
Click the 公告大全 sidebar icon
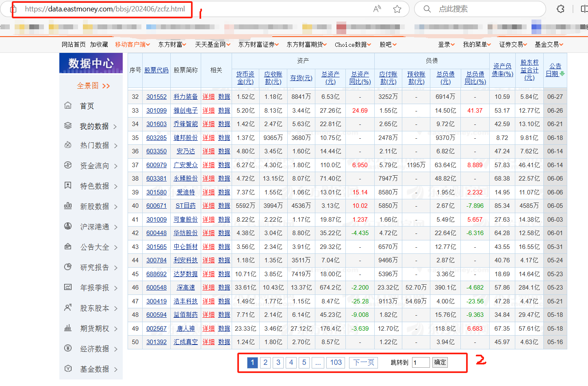pos(68,246)
